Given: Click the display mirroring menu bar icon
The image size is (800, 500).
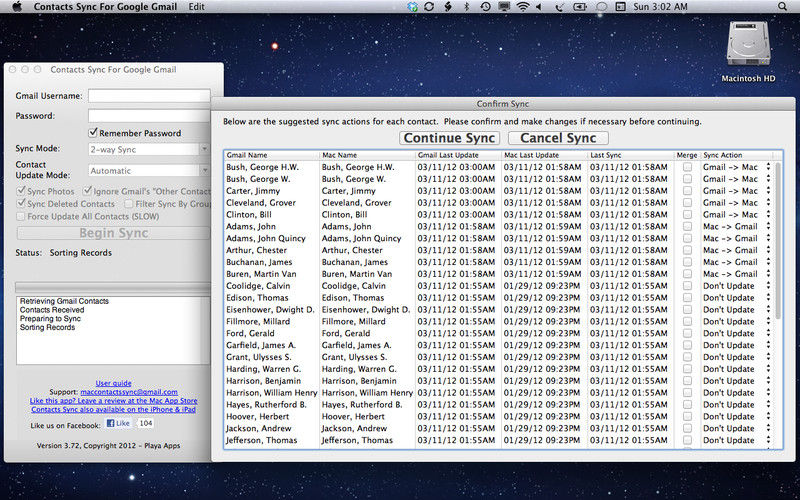Looking at the screenshot, I should tap(504, 7).
